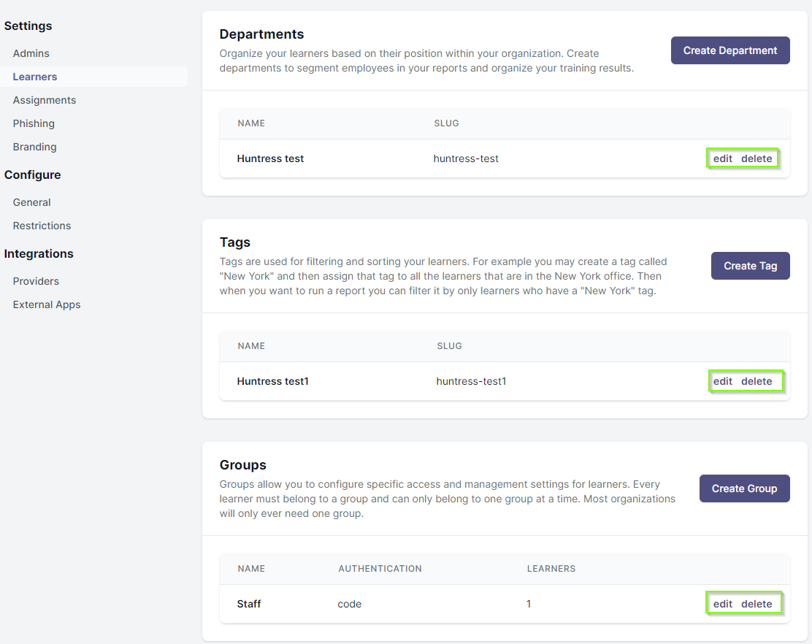Viewport: 812px width, 644px height.
Task: Open Providers under Integrations
Action: tap(36, 281)
